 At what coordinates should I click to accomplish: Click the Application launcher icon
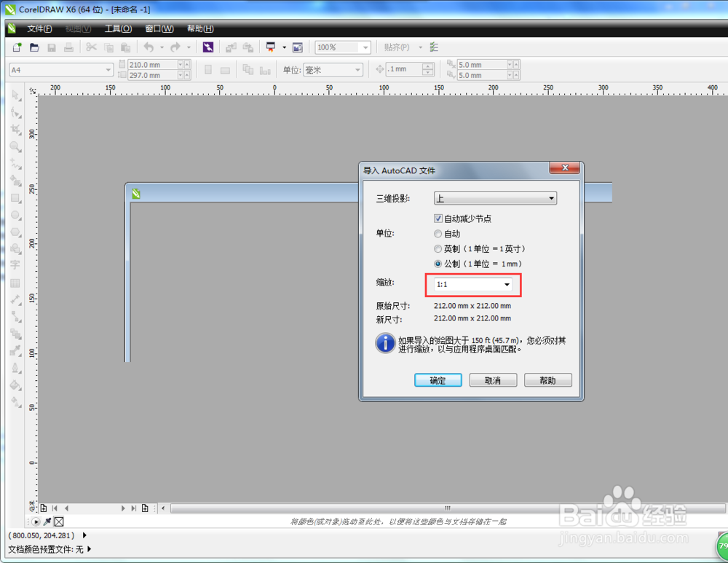click(271, 47)
